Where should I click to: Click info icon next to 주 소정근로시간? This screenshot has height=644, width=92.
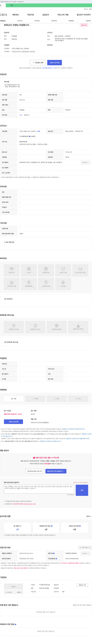click(30, 136)
